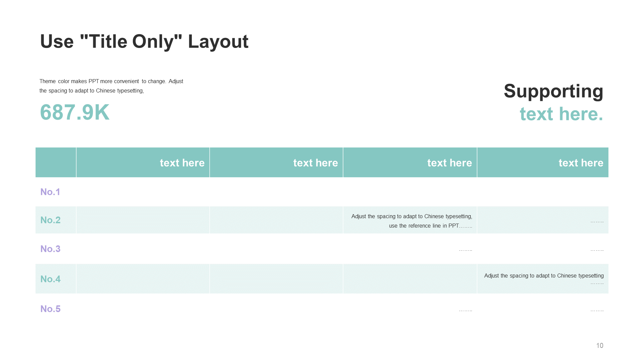The width and height of the screenshot is (644, 362).
Task: Select the 'No.3' row label
Action: [x=50, y=249]
